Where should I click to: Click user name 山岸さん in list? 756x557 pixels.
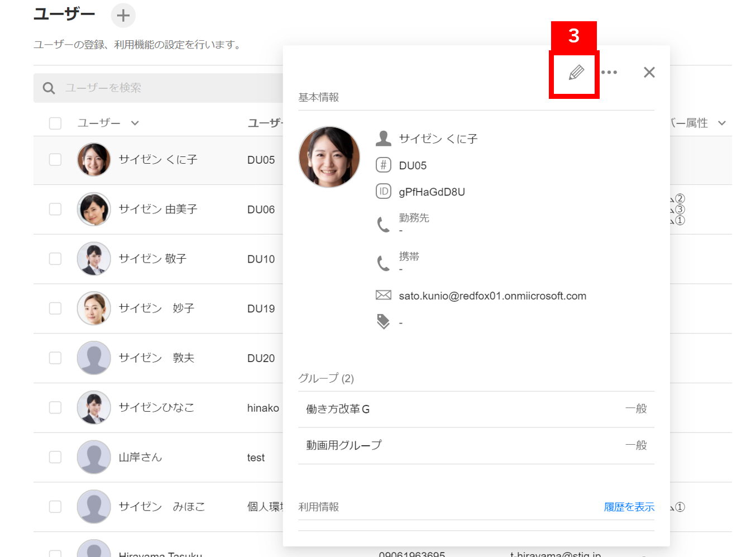tap(141, 457)
